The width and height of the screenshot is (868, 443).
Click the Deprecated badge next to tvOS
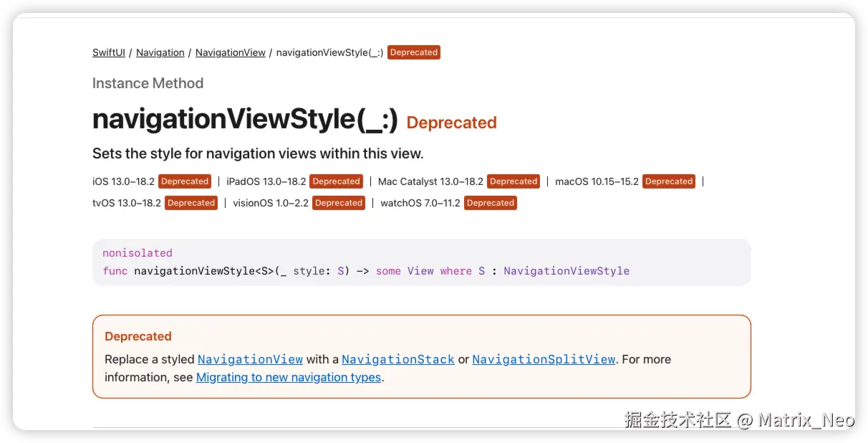(191, 203)
